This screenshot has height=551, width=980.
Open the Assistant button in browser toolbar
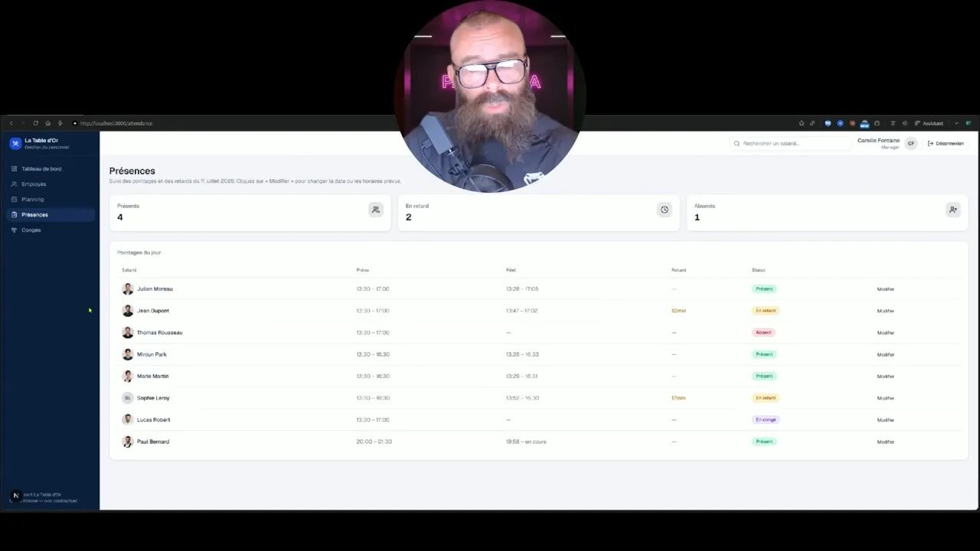click(929, 123)
